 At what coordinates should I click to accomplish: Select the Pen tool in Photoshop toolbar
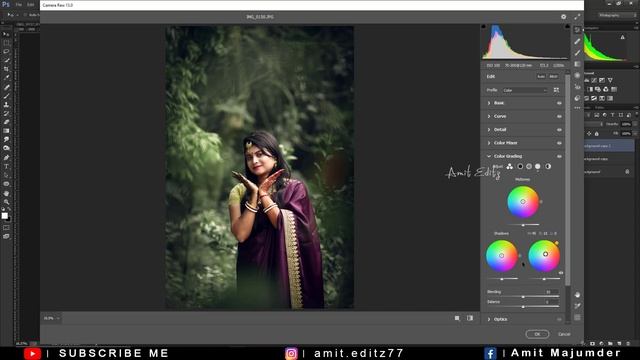[x=6, y=157]
